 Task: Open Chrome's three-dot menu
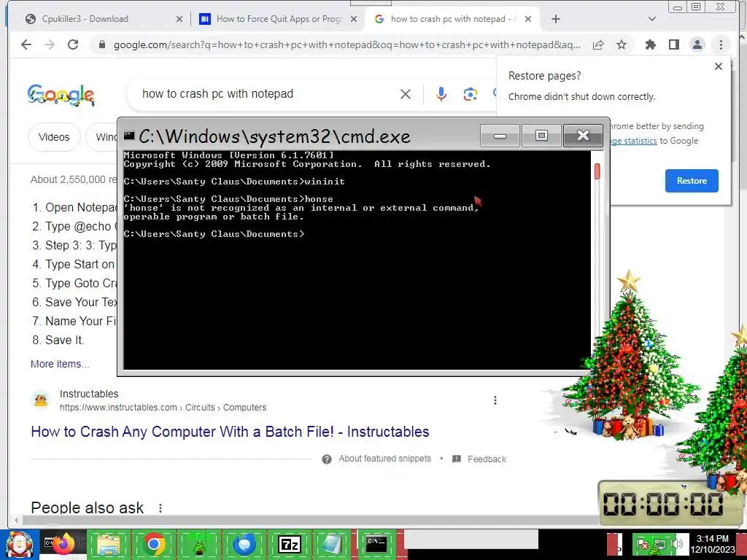pos(721,44)
